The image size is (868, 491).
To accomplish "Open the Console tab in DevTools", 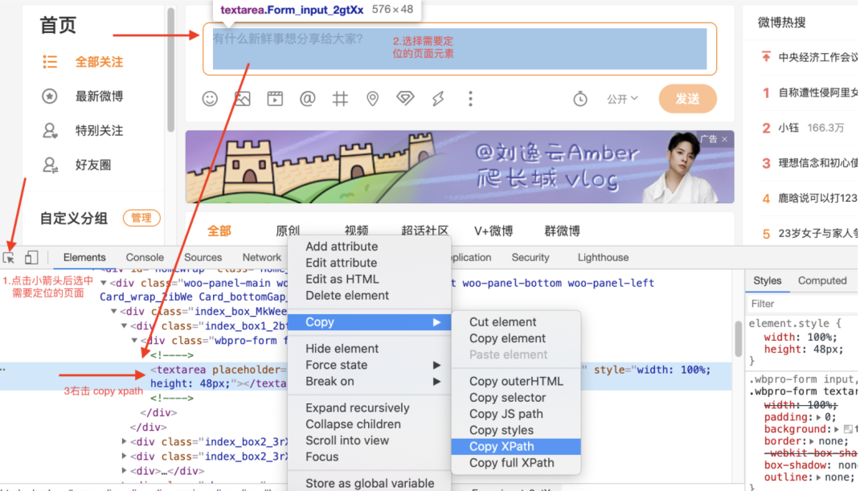I will [x=145, y=257].
